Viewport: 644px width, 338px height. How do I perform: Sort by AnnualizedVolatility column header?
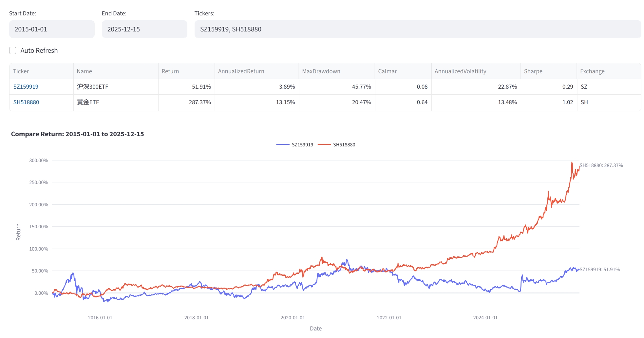coord(460,71)
